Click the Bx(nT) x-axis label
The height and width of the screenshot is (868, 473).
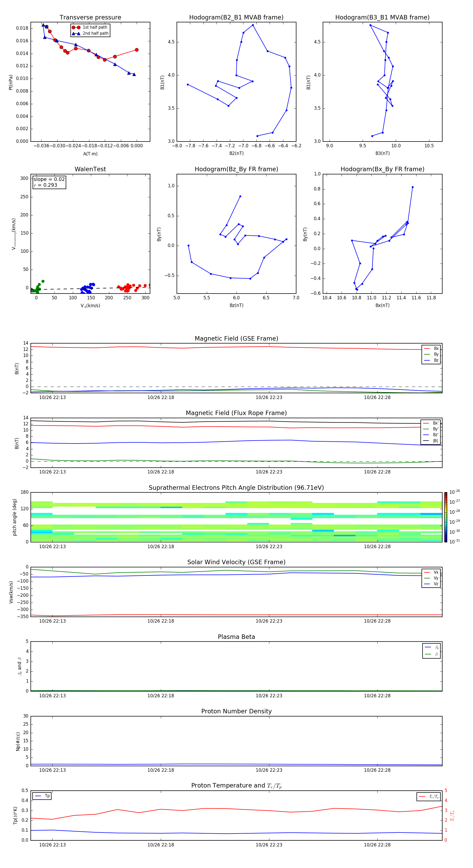(382, 305)
